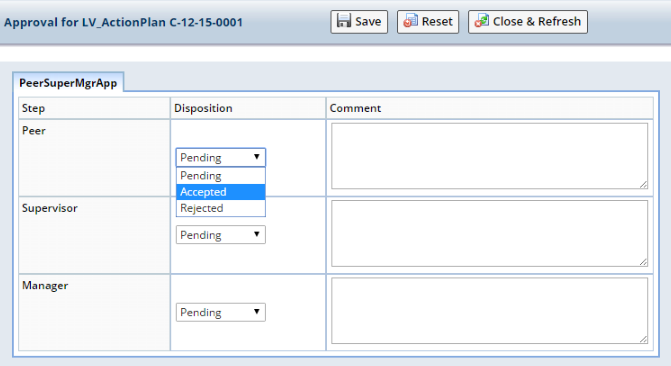Click the floppy disk Save icon
The width and height of the screenshot is (671, 366).
click(x=344, y=21)
